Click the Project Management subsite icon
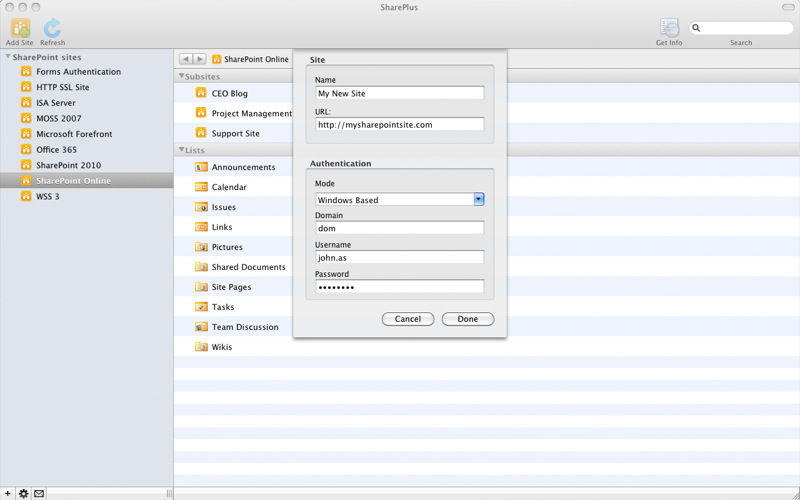The image size is (800, 500). point(201,113)
